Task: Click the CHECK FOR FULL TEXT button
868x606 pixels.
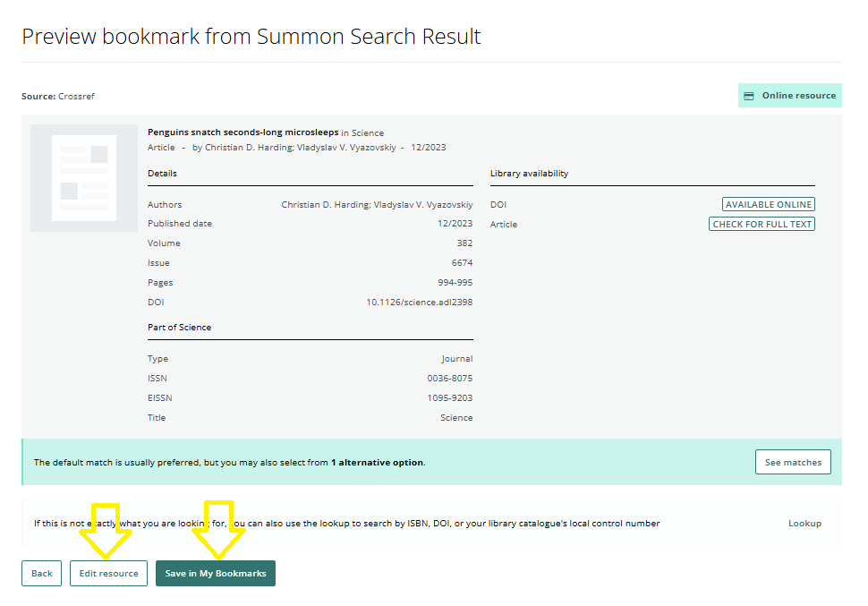Action: [x=762, y=224]
